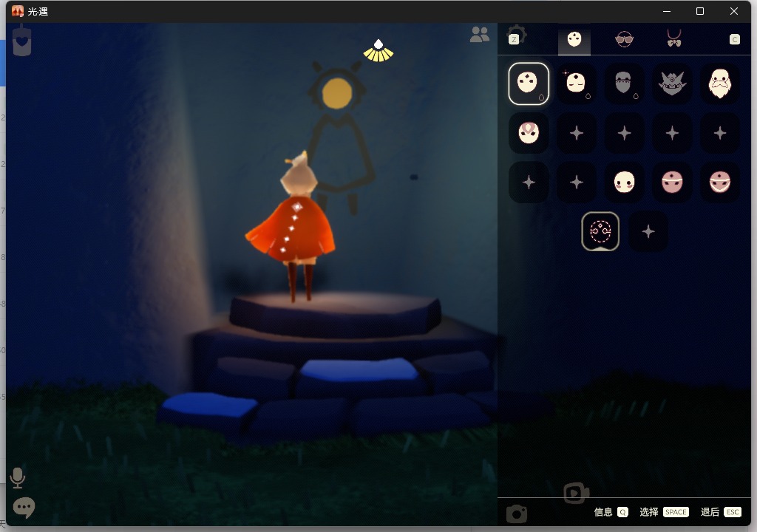
Task: Open locked star slot right of flame mask
Action: click(x=577, y=133)
